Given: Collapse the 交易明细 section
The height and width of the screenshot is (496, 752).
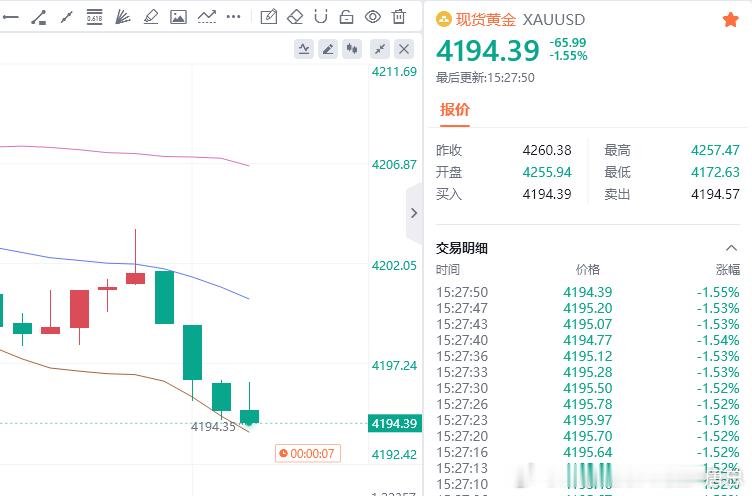Looking at the screenshot, I should (x=731, y=248).
